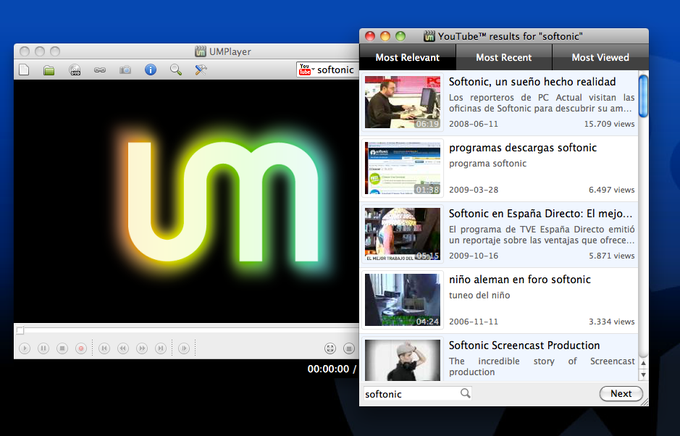Take a screenshot with the camera icon

pyautogui.click(x=125, y=70)
